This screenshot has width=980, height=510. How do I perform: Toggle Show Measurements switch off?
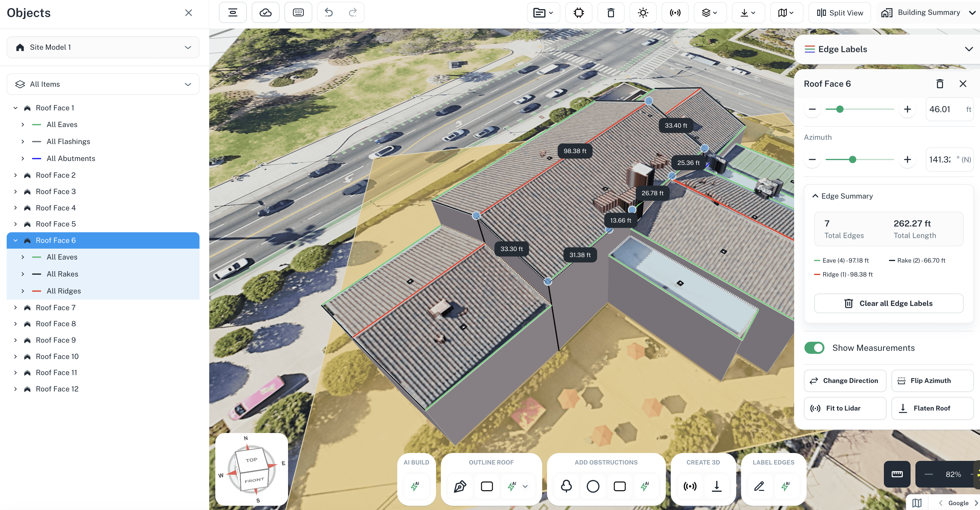814,347
